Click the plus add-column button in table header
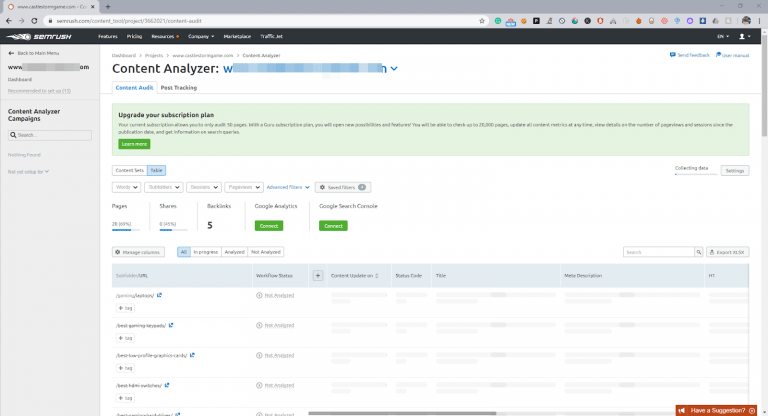The image size is (768, 416). pos(318,275)
